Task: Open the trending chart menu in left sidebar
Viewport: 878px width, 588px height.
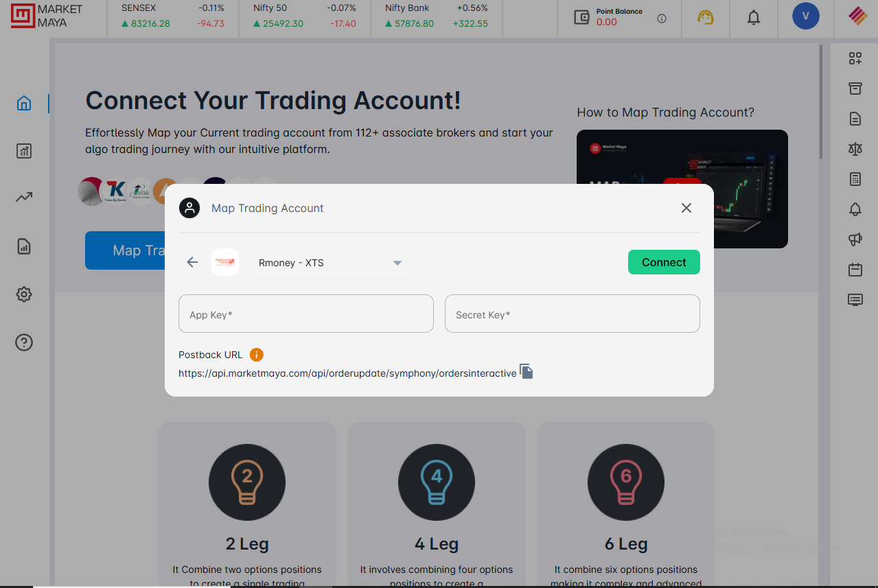Action: pos(24,197)
